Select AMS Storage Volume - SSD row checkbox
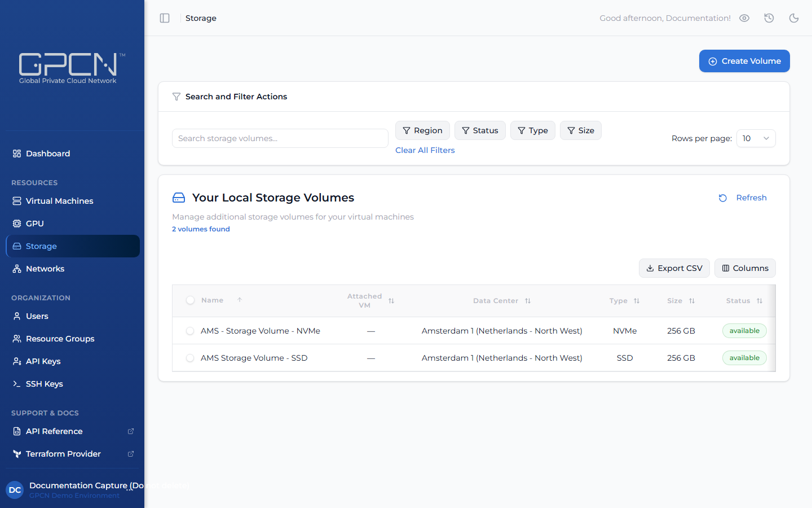The height and width of the screenshot is (508, 812). coord(190,358)
